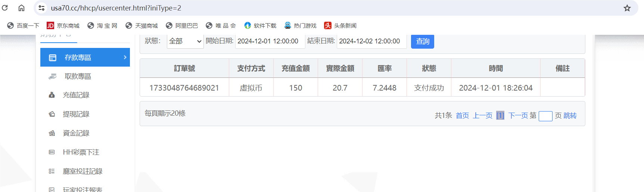Click exchange rate 7.2448 cell
This screenshot has height=192, width=644.
[385, 88]
